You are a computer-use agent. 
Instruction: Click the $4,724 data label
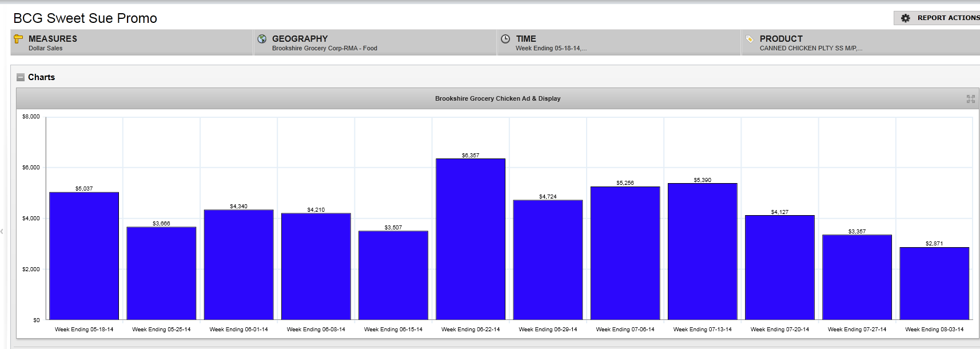[548, 197]
